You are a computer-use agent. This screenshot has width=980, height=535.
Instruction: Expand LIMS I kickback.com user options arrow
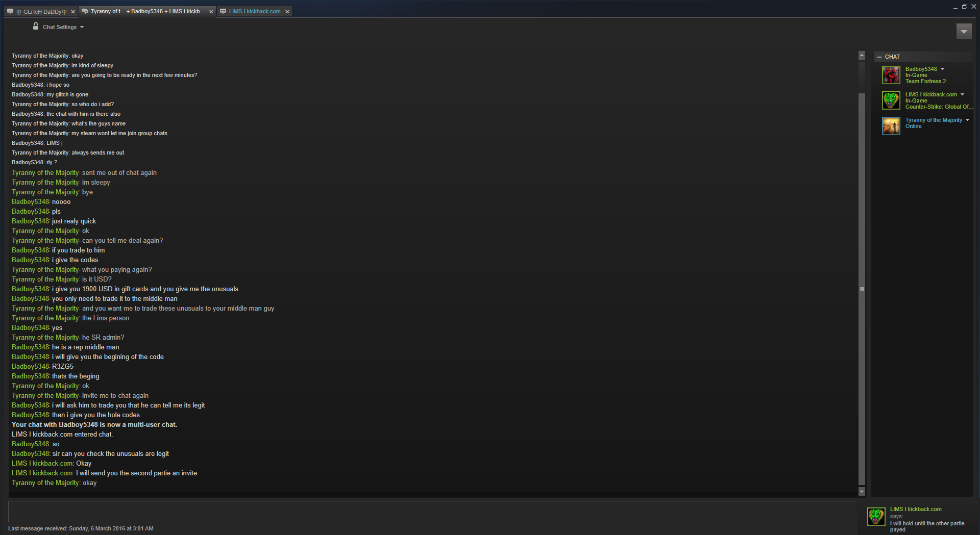coord(963,94)
